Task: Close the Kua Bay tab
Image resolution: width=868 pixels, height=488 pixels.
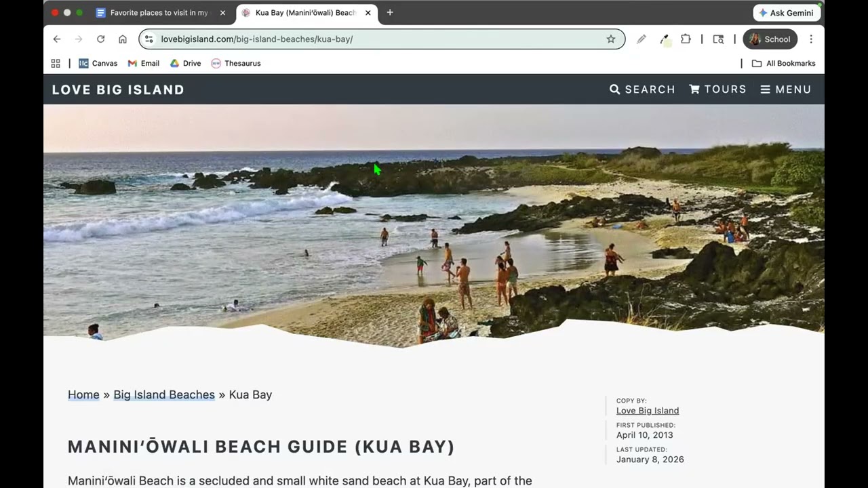Action: coord(368,13)
